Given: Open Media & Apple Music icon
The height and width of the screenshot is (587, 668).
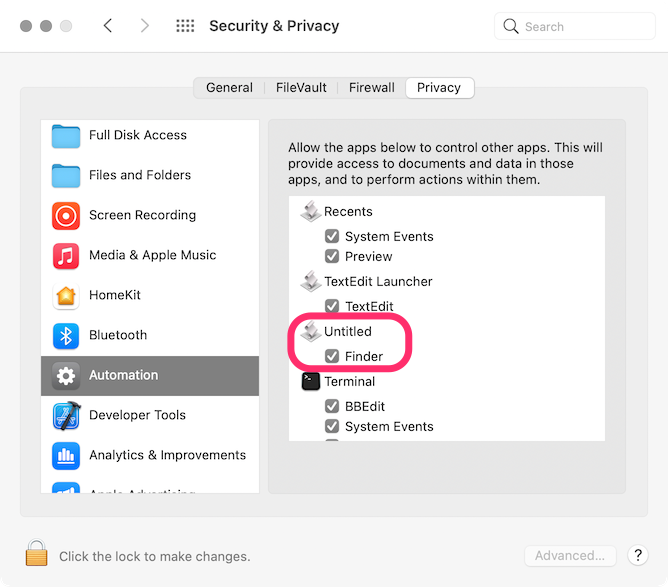Looking at the screenshot, I should pos(66,255).
